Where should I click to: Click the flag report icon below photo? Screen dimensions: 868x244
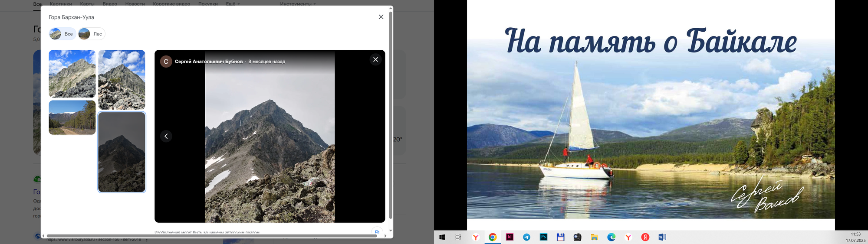[x=377, y=232]
